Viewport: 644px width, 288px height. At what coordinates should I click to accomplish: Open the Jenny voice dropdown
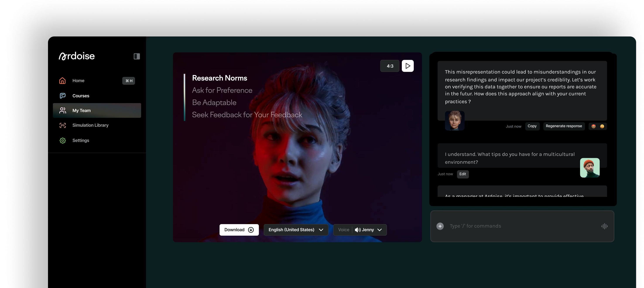tap(360, 230)
